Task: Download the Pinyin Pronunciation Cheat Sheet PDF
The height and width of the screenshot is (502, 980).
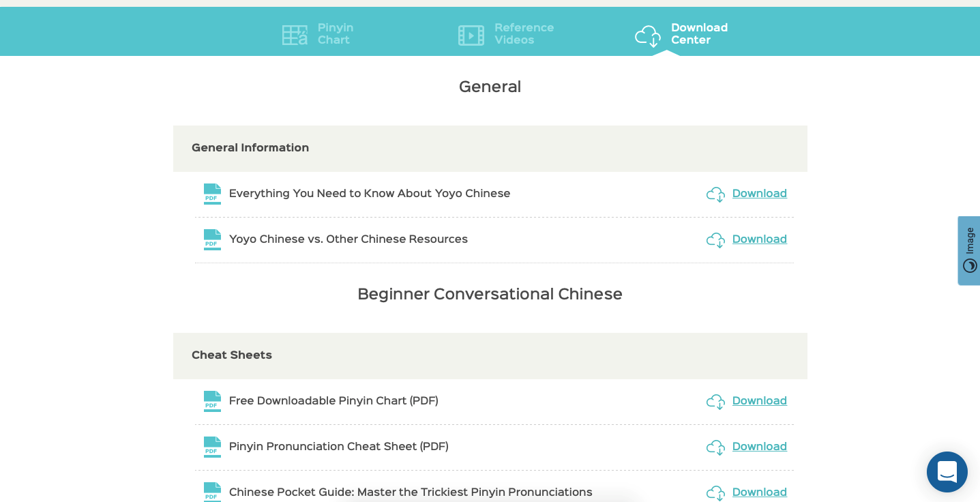Action: coord(759,447)
